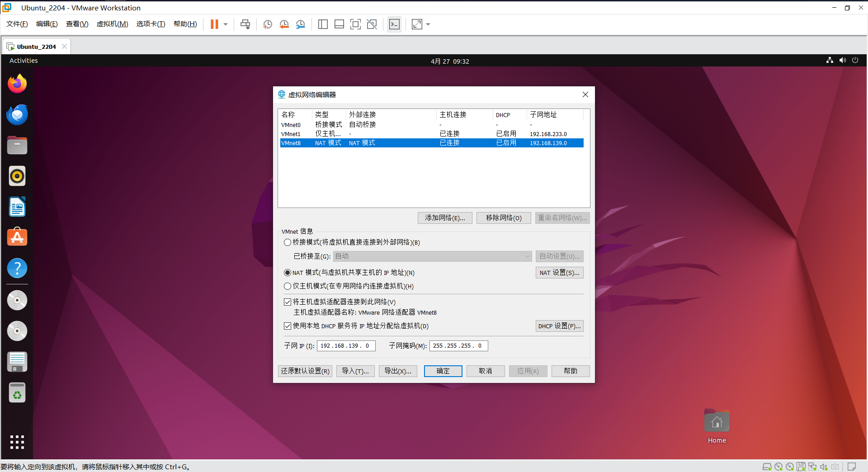The width and height of the screenshot is (868, 472).
Task: Click the console view toolbar icon
Action: tap(394, 24)
